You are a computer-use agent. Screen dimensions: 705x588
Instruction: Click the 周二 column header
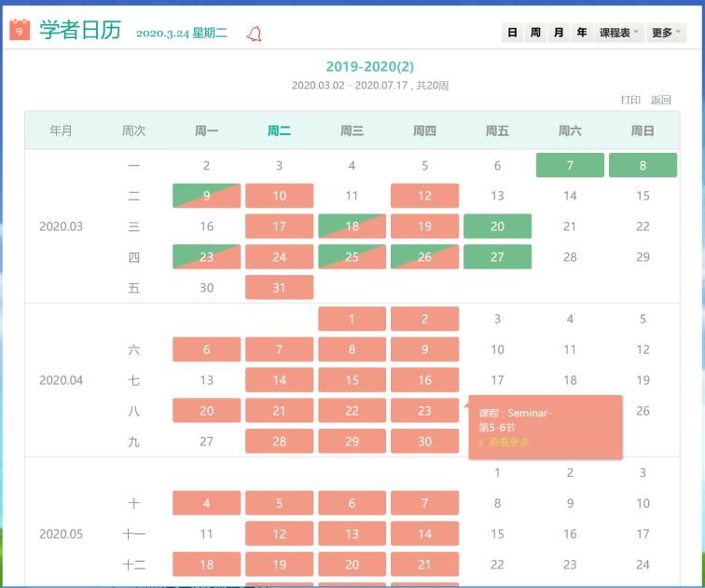(x=279, y=131)
